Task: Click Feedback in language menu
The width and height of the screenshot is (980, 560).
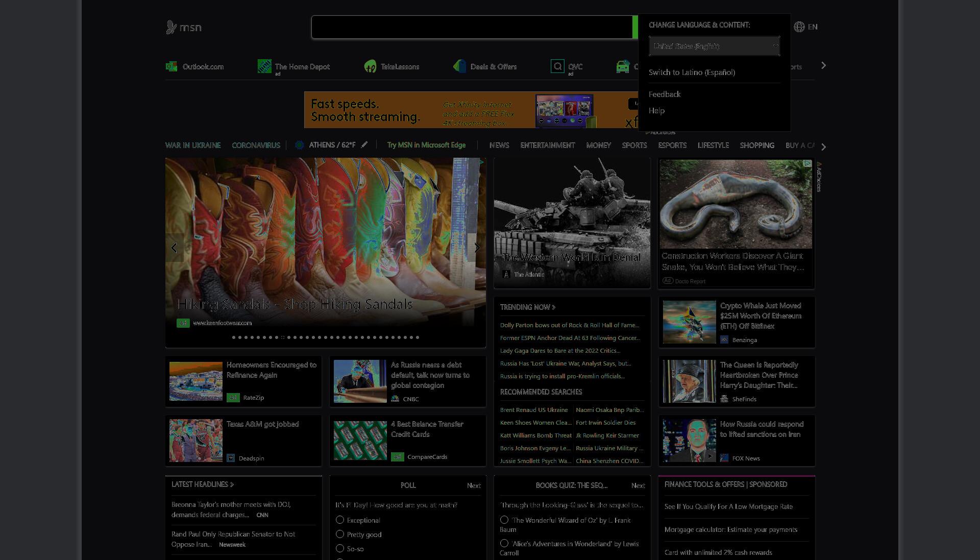Action: pyautogui.click(x=665, y=94)
